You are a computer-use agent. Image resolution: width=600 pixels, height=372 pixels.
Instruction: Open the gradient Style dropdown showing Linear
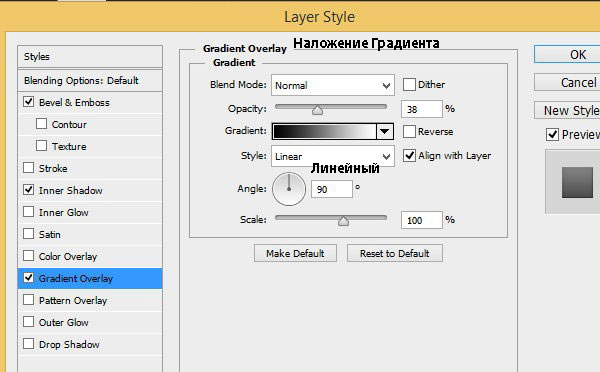(333, 156)
